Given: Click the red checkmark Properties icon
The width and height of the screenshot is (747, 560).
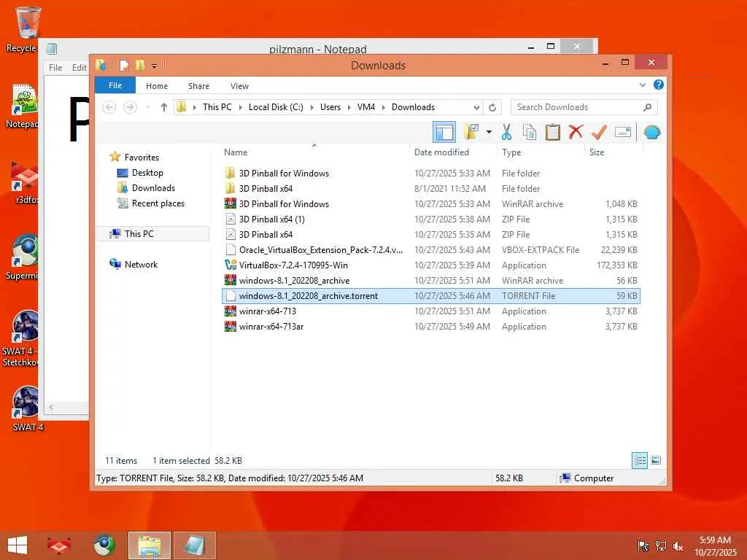Looking at the screenshot, I should tap(599, 132).
